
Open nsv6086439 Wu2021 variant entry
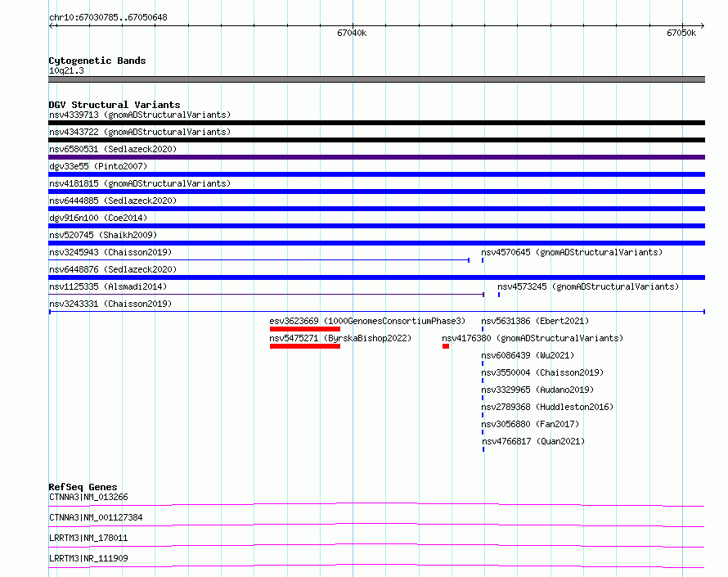click(528, 355)
